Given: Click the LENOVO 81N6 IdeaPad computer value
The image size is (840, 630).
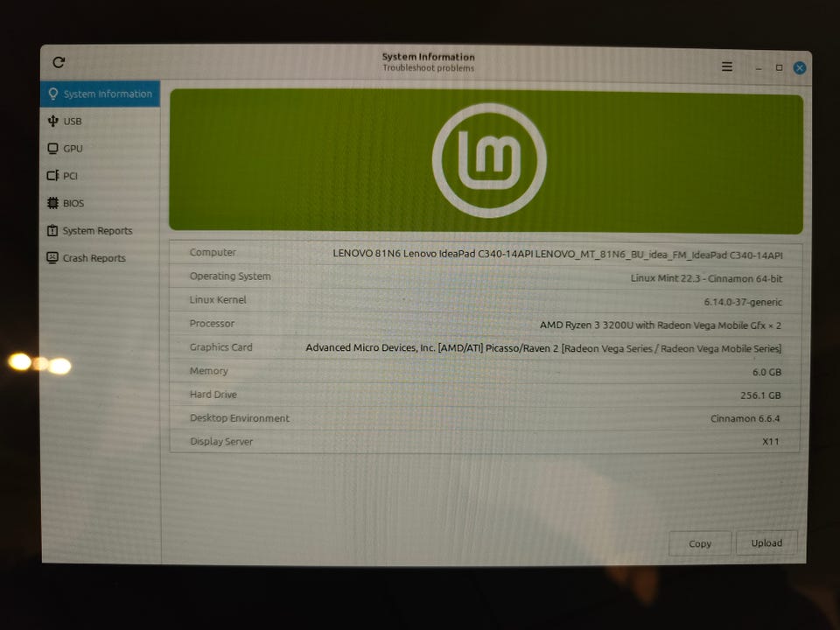Looking at the screenshot, I should [557, 254].
